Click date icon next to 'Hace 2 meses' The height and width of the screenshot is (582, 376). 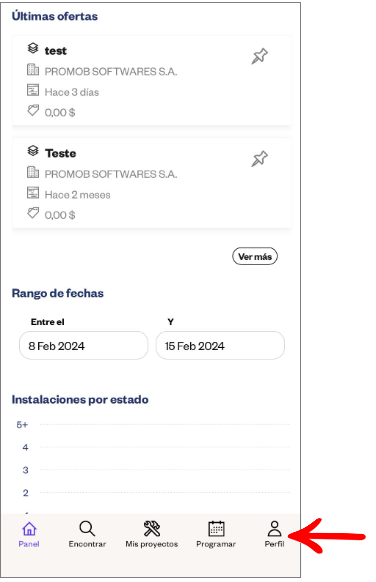(x=33, y=193)
